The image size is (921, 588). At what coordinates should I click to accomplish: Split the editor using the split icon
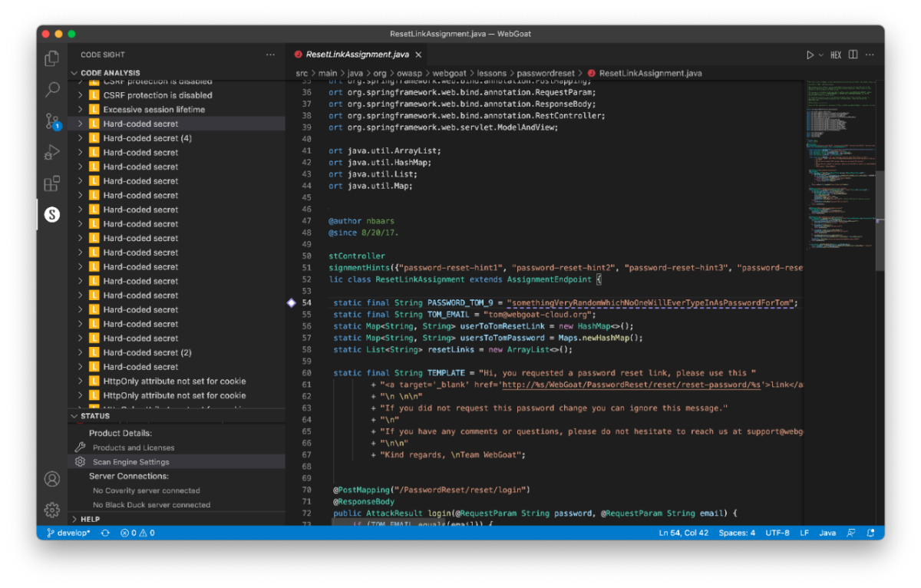click(x=853, y=55)
